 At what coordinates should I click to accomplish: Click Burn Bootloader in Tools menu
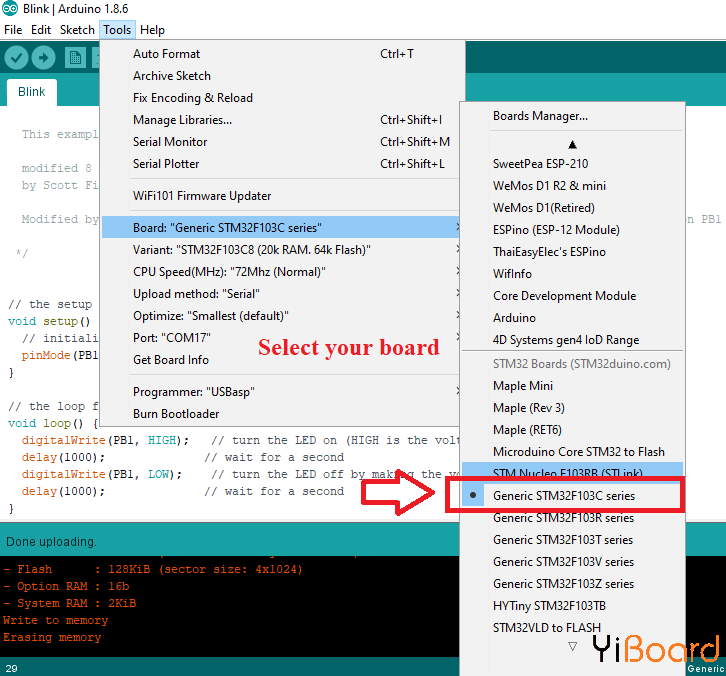(x=176, y=414)
